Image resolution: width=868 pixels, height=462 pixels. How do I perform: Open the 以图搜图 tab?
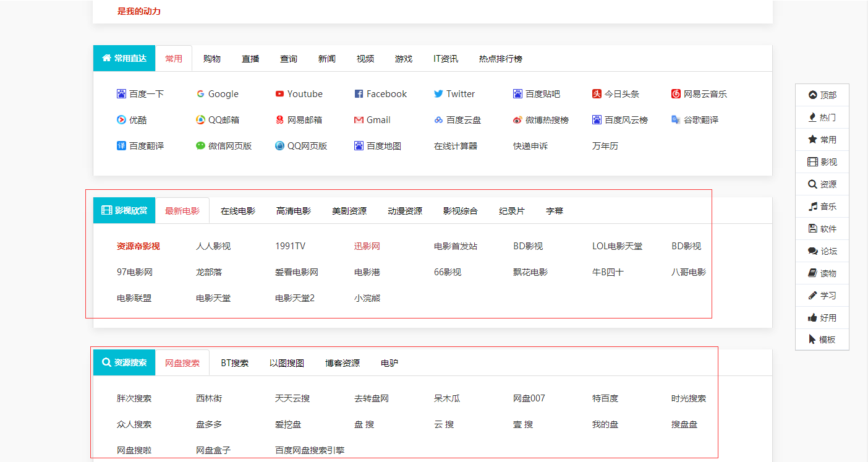point(286,363)
